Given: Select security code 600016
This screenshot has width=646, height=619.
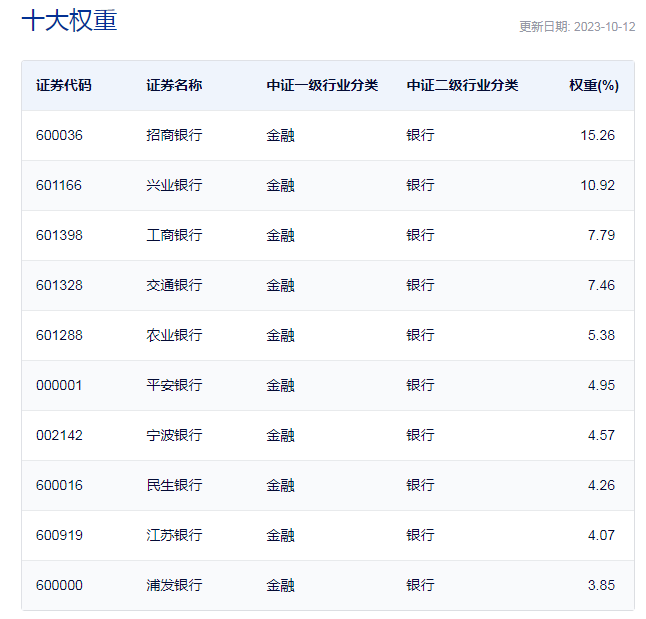Looking at the screenshot, I should tap(59, 485).
